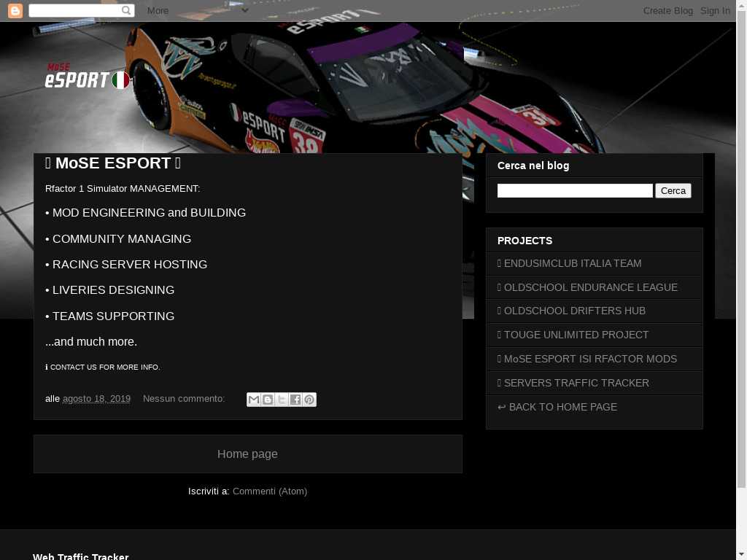Open the Create Blog link

(x=667, y=10)
